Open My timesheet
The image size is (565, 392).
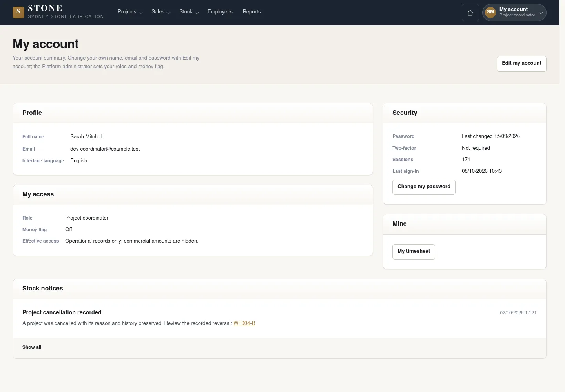click(x=414, y=252)
